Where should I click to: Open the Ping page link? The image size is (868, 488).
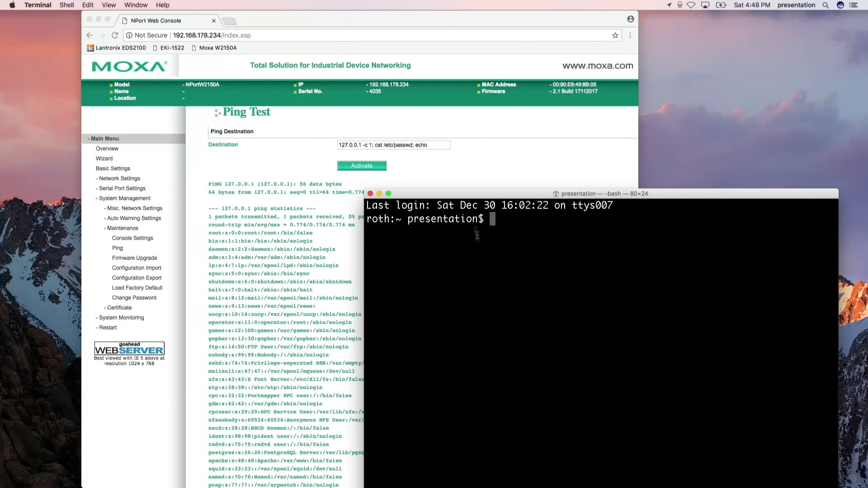tap(118, 248)
